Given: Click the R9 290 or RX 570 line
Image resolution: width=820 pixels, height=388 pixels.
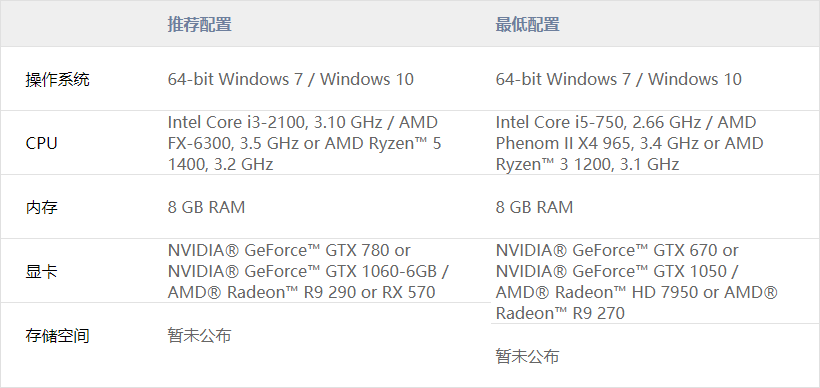Looking at the screenshot, I should 301,292.
